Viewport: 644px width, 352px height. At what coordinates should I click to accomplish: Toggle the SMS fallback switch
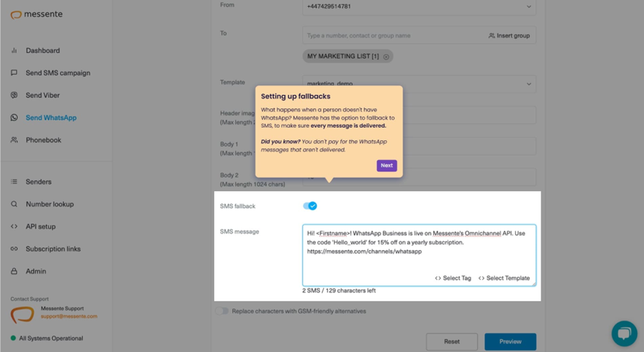310,205
